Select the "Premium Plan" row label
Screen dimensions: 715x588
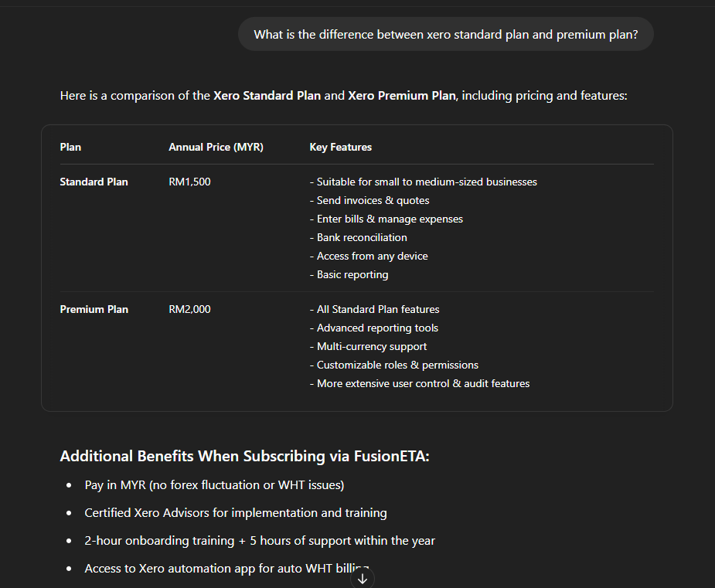pyautogui.click(x=94, y=309)
